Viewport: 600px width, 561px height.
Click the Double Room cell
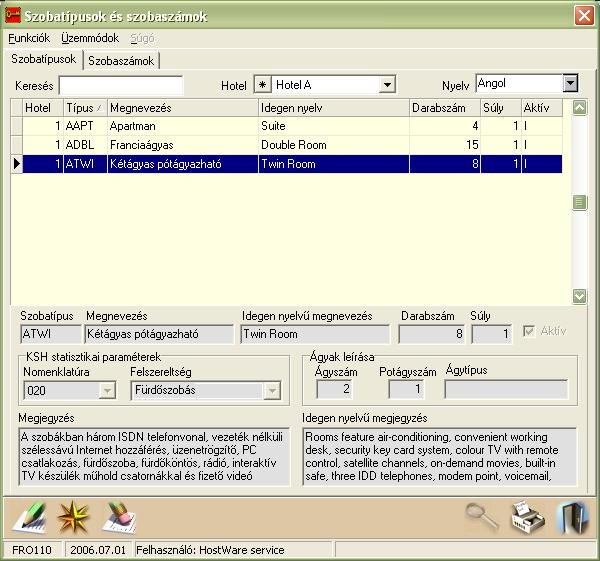coord(334,145)
